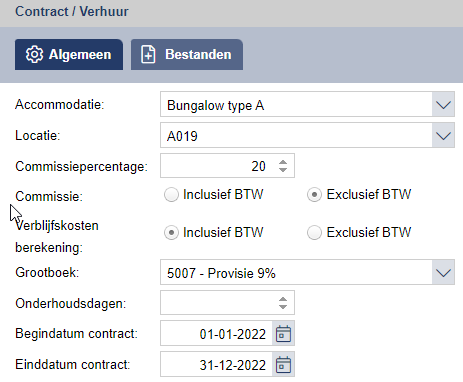Click the Einddatum contract date field
The height and width of the screenshot is (382, 463).
217,364
